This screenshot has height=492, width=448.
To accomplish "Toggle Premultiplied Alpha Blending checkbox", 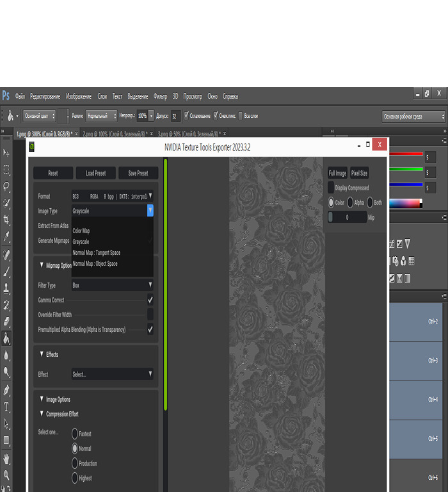I will [x=150, y=329].
